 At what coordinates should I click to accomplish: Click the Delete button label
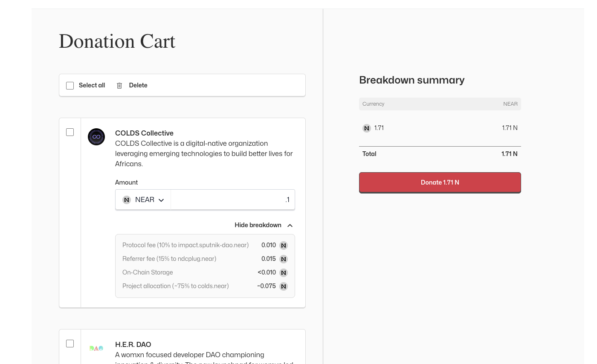coord(138,85)
